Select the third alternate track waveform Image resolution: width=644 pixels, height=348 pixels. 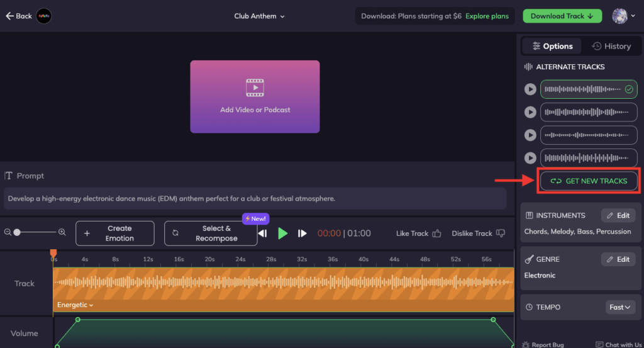[x=589, y=135]
